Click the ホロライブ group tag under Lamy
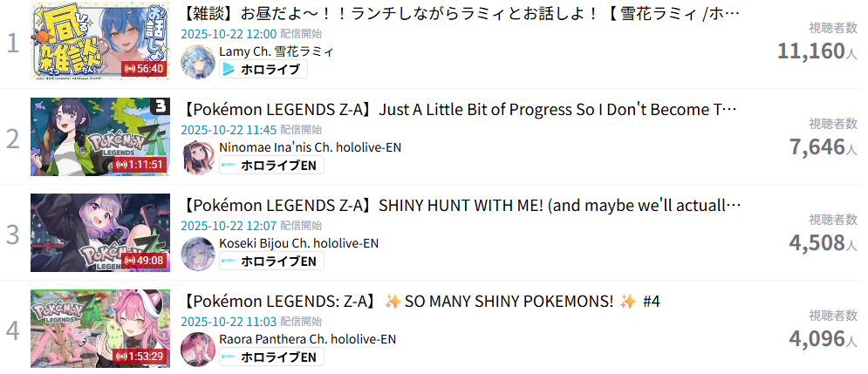The image size is (868, 374). pyautogui.click(x=263, y=69)
